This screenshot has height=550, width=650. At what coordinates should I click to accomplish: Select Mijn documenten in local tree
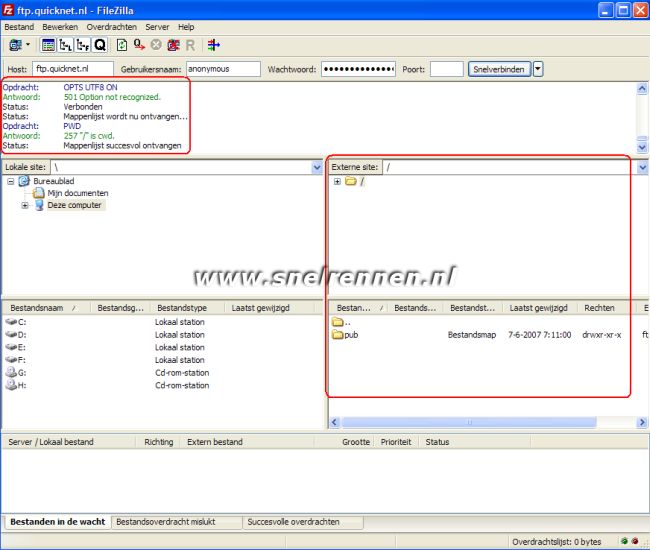[x=78, y=193]
